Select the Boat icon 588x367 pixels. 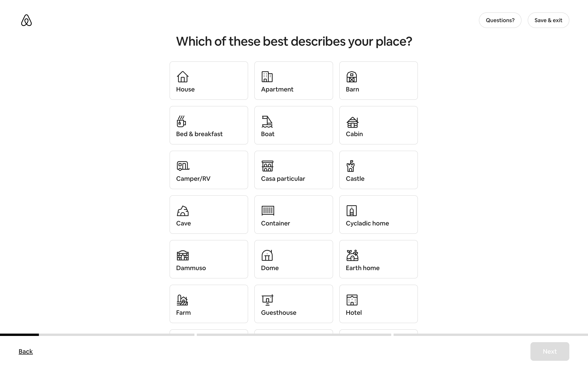[267, 122]
